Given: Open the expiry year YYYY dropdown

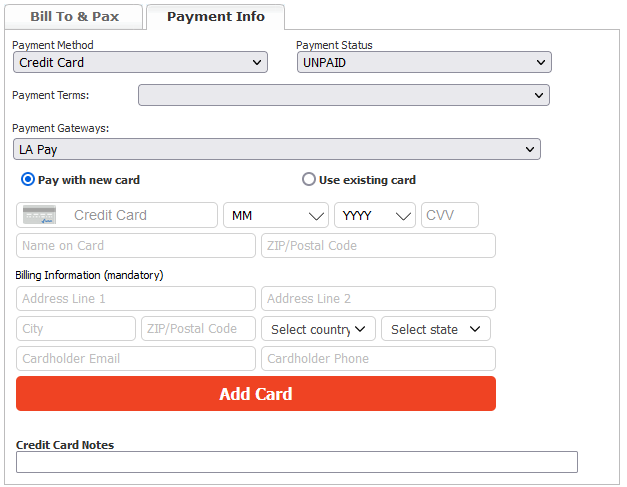Looking at the screenshot, I should (x=375, y=215).
